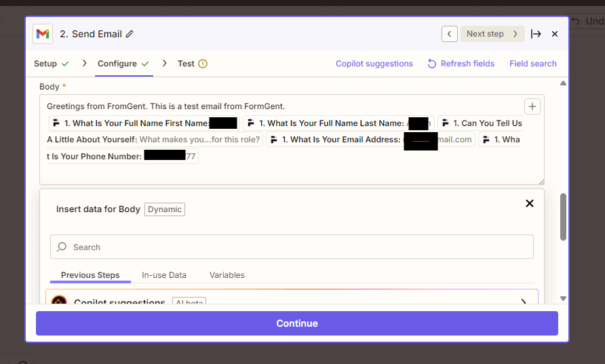Close the Send Email step panel
The image size is (605, 364).
555,34
